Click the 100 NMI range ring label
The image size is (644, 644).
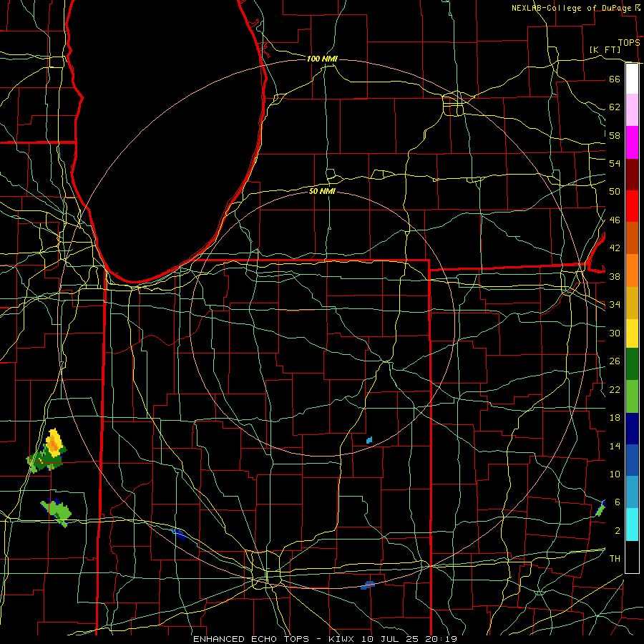[x=322, y=59]
